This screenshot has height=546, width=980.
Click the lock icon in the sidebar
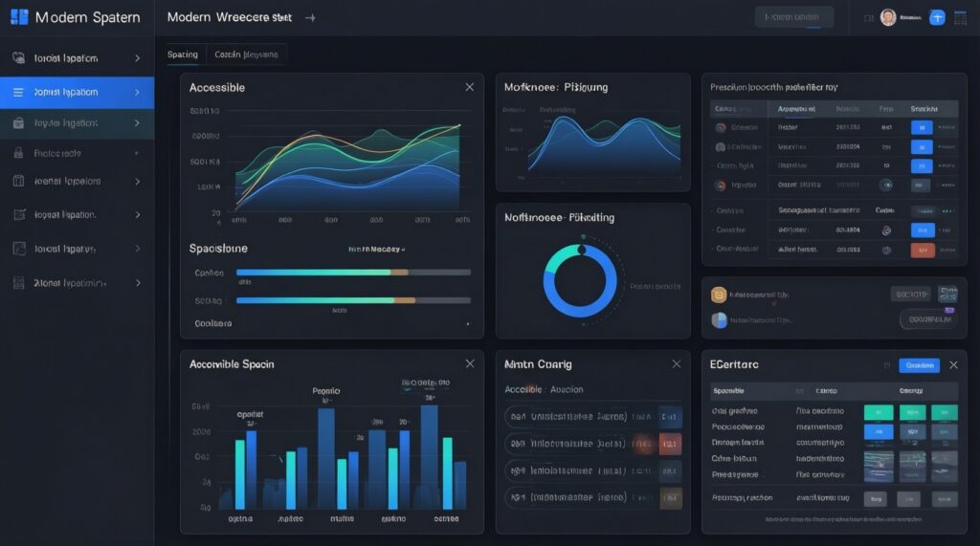click(x=18, y=153)
